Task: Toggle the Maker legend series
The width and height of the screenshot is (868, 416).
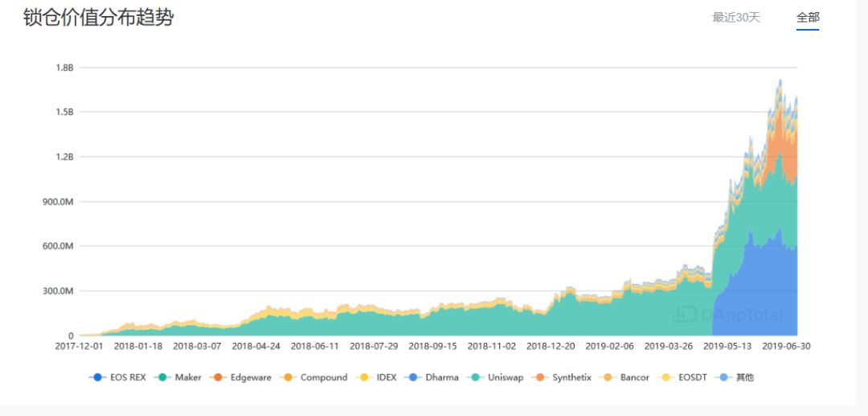Action: [179, 377]
